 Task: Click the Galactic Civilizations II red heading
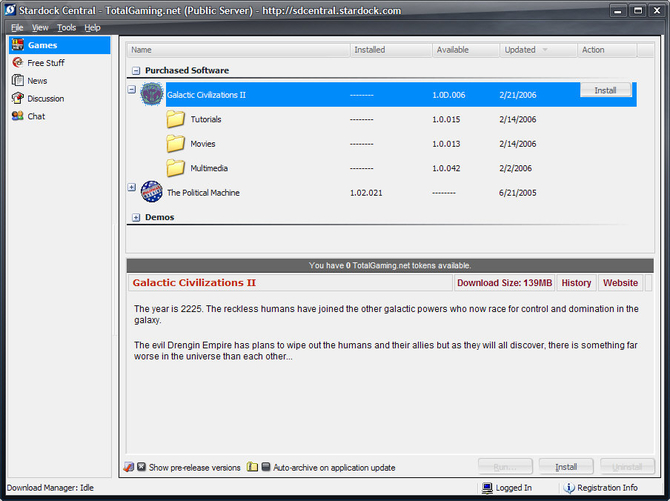194,283
